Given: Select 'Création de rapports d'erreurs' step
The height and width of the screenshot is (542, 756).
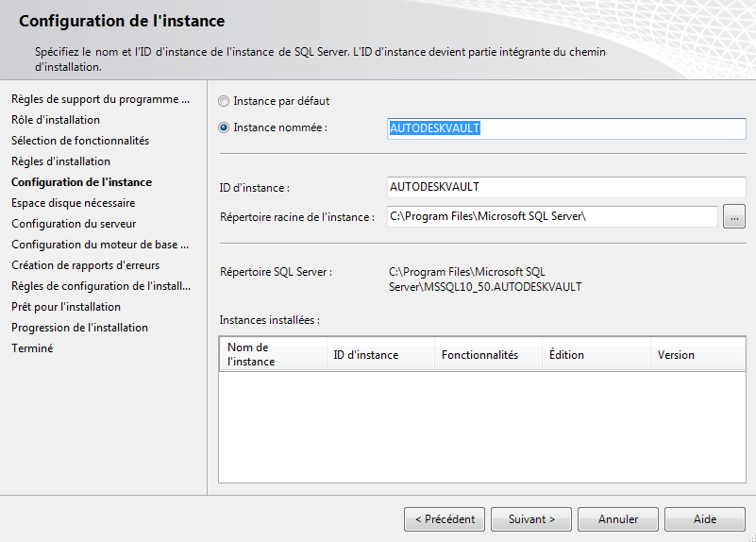Looking at the screenshot, I should click(x=85, y=265).
